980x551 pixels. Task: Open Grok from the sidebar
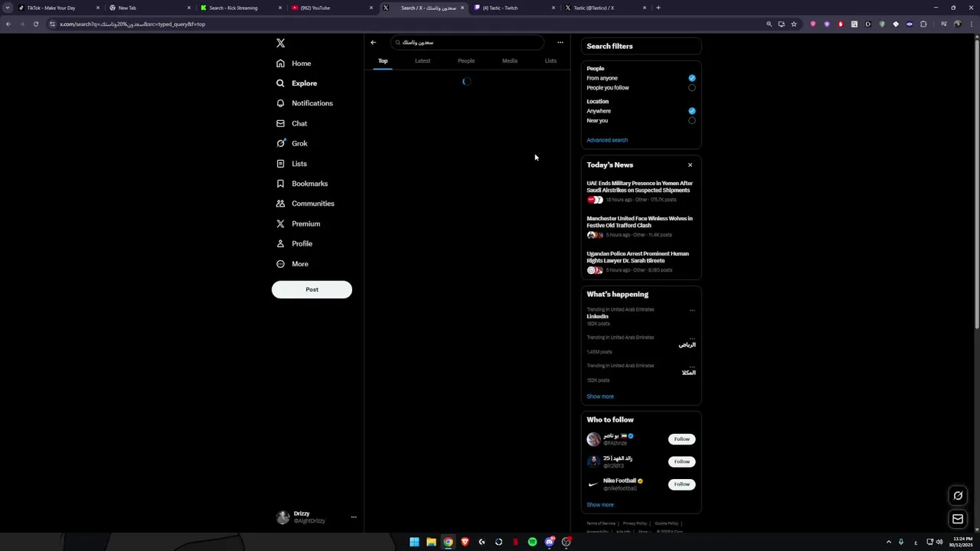click(x=292, y=143)
